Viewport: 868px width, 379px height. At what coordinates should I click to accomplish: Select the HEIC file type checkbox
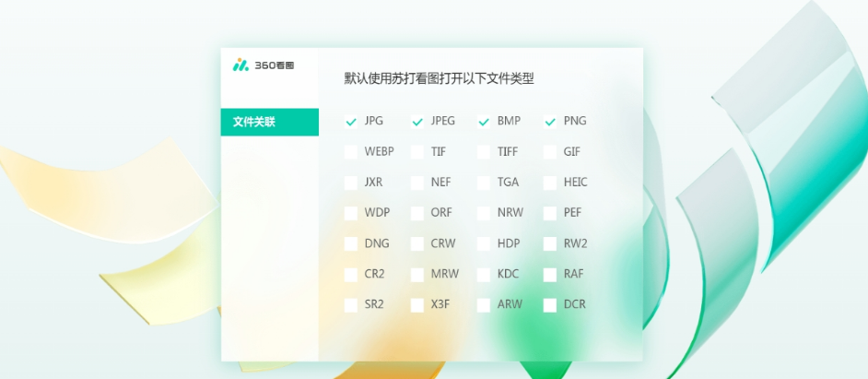coord(550,183)
